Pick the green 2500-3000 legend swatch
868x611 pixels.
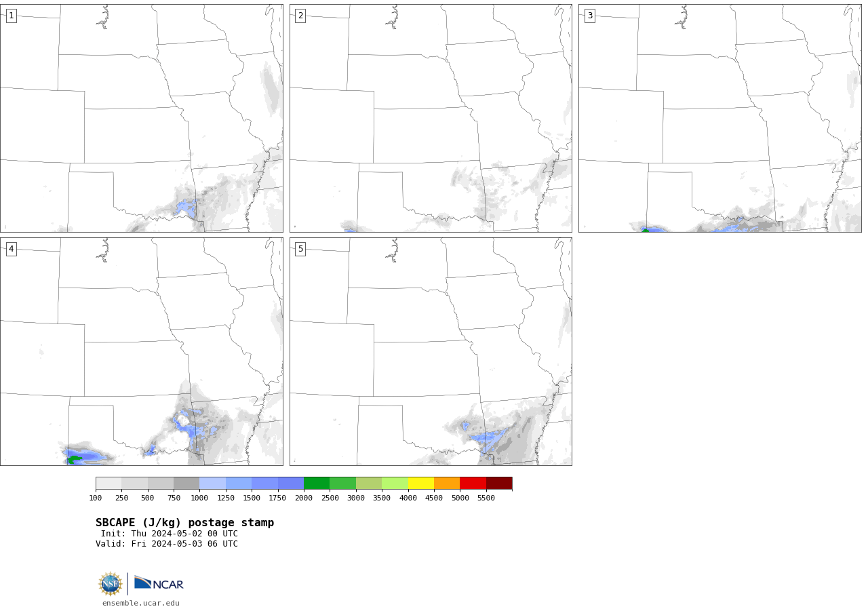coord(342,483)
